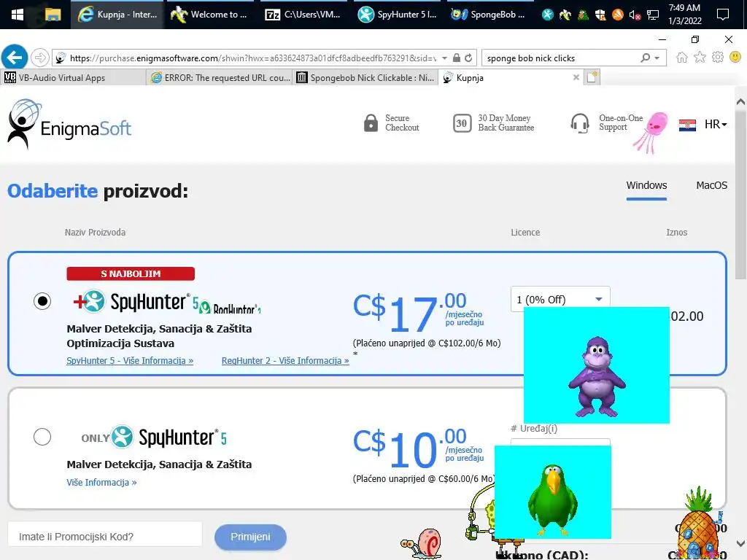The height and width of the screenshot is (560, 747).
Task: Go to the browser Home icon
Action: tap(682, 58)
